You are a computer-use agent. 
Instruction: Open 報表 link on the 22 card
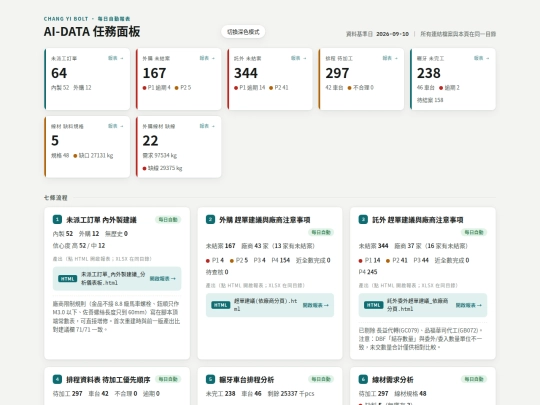207,126
